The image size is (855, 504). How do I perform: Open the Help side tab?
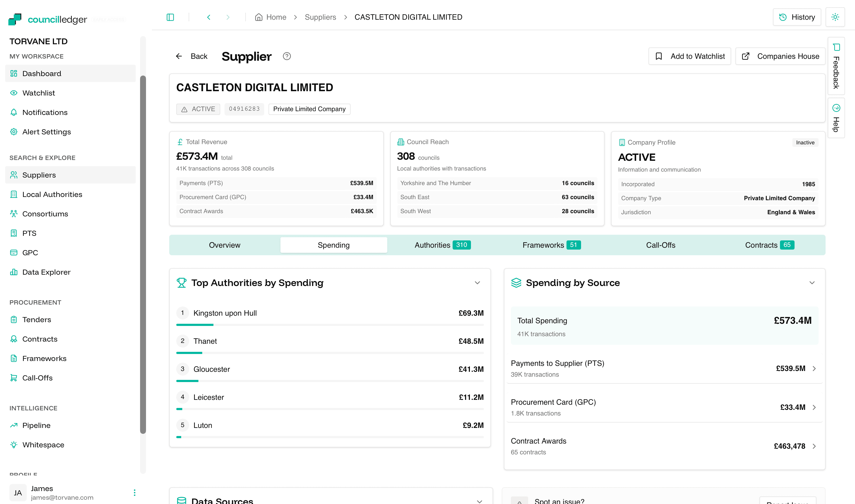tap(836, 118)
